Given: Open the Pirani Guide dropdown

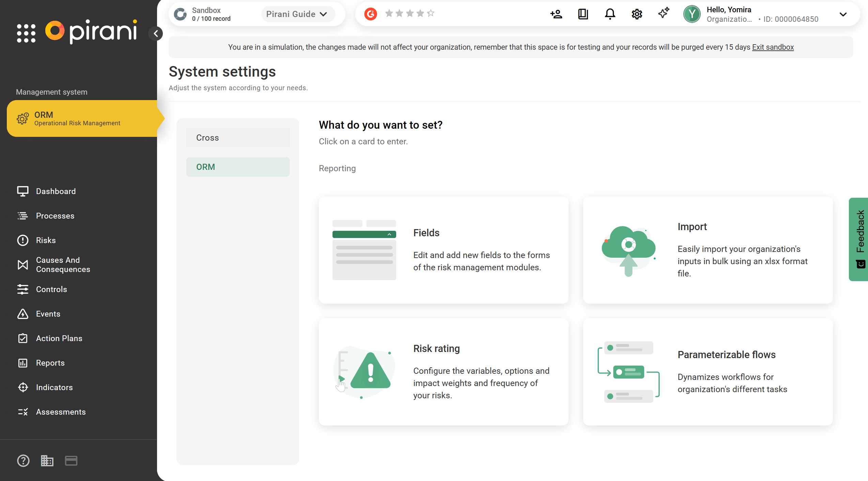Looking at the screenshot, I should tap(297, 14).
